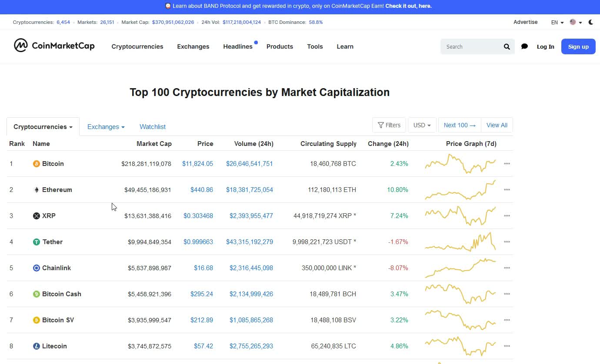Click the CoinMarketCap logo icon
Screen dimensions: 600x364
[21, 46]
